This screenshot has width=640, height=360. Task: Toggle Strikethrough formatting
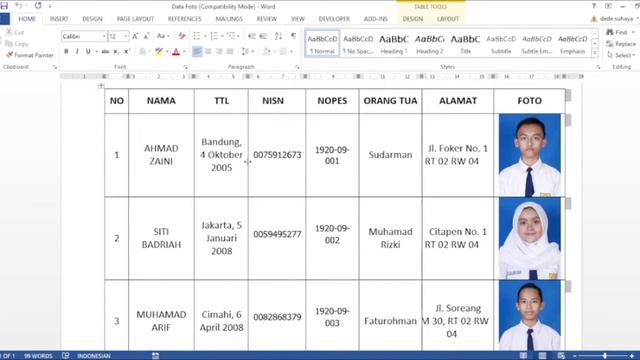(105, 52)
